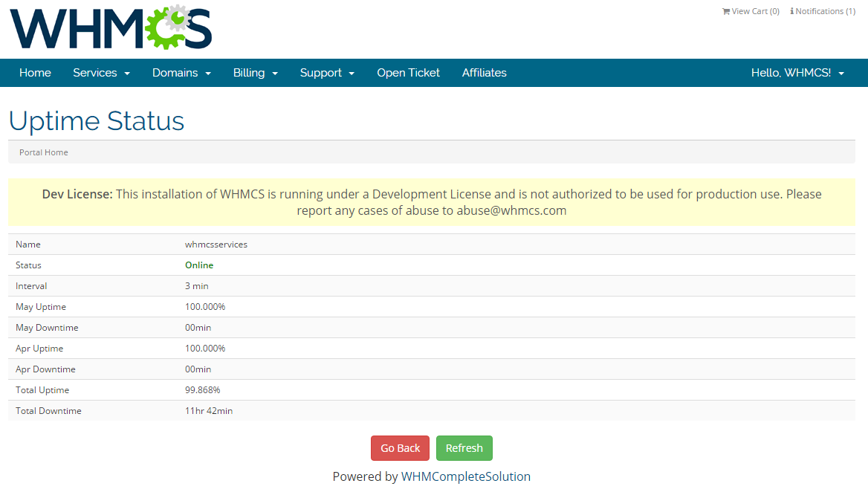Click the notifications info icon
The height and width of the screenshot is (492, 868).
coord(791,11)
